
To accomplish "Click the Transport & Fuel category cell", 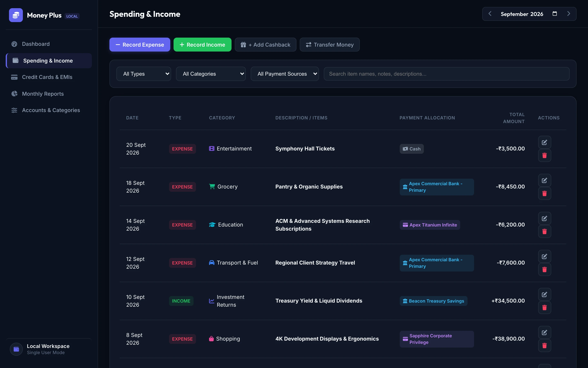I will click(x=234, y=263).
